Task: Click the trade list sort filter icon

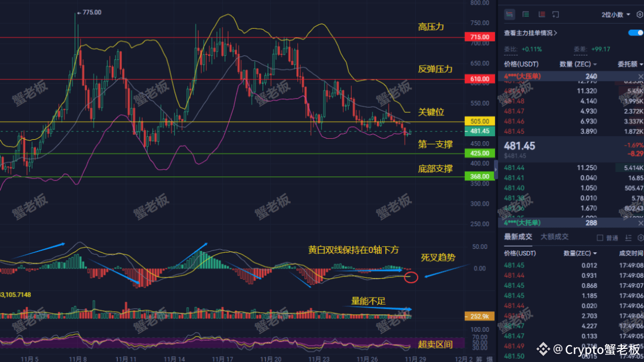Action: click(628, 238)
